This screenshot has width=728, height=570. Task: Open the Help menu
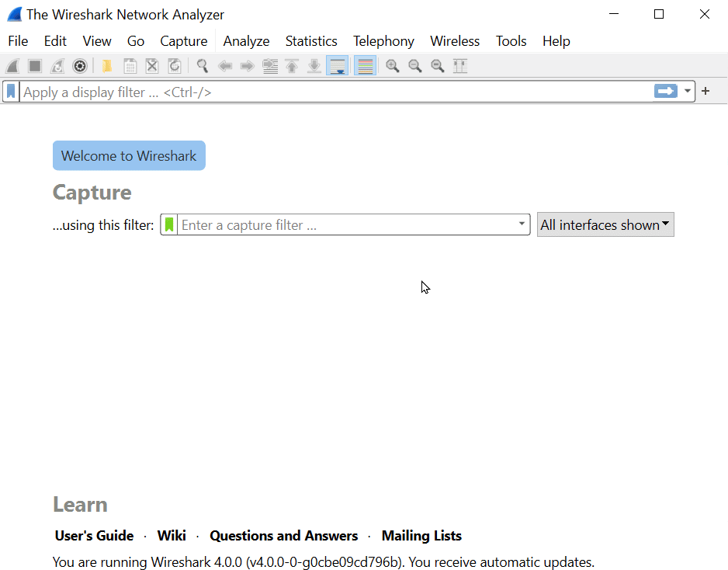[556, 41]
